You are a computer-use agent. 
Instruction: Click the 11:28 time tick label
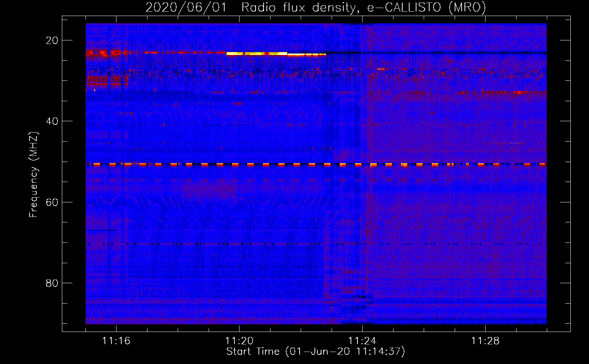coord(485,341)
